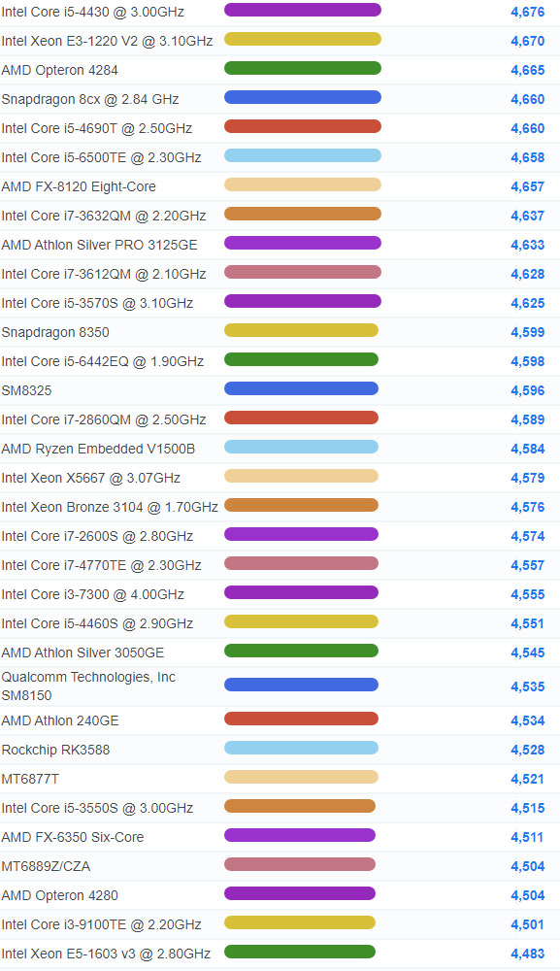560x971 pixels.
Task: Open AMD FX-6350 Six-Core
Action: click(x=73, y=837)
